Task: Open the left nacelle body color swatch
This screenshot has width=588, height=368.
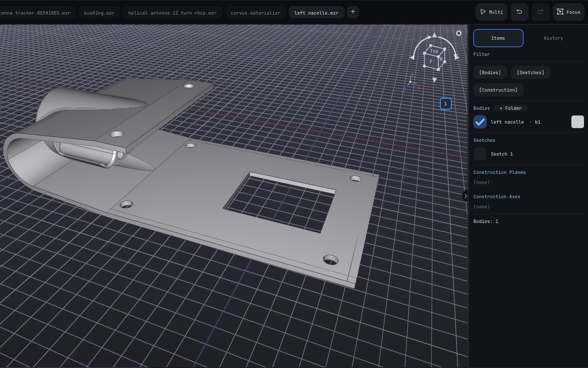Action: [x=577, y=122]
